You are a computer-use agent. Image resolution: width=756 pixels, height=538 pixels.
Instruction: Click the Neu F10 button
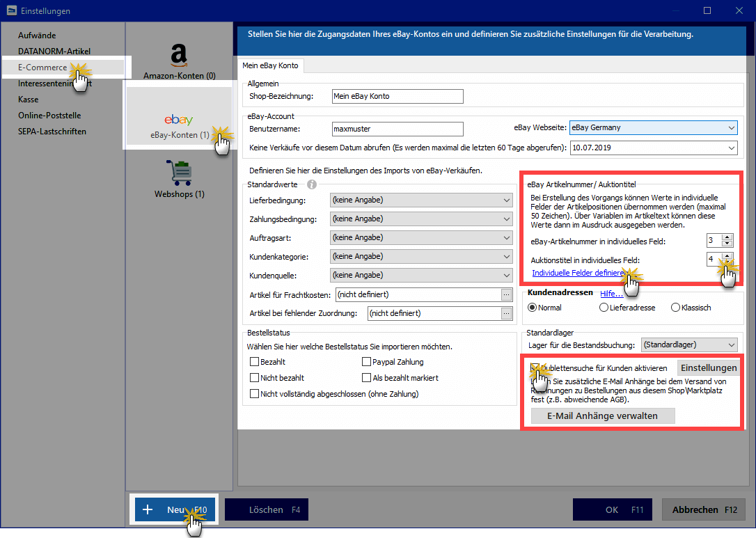175,509
